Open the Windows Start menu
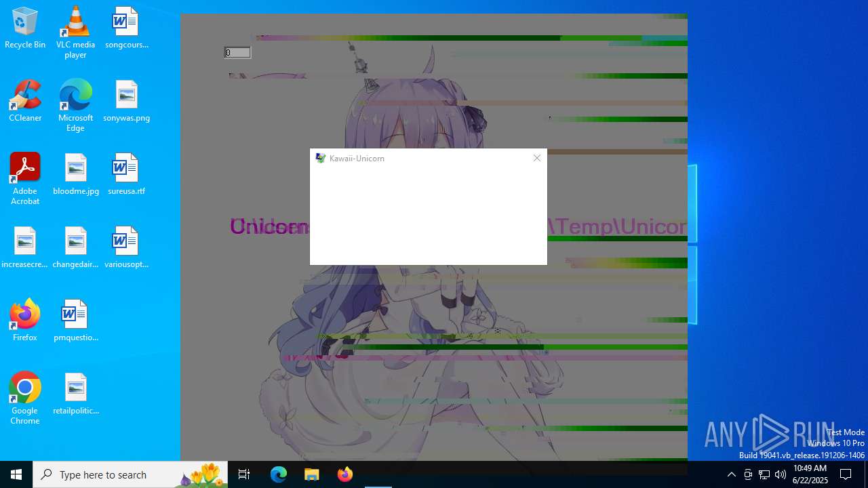 (16, 474)
